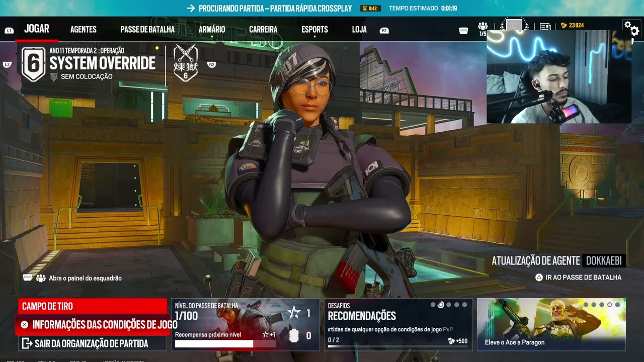The height and width of the screenshot is (362, 644).
Task: Select fifth pagination dot on Paragon banner
Action: coord(617,305)
